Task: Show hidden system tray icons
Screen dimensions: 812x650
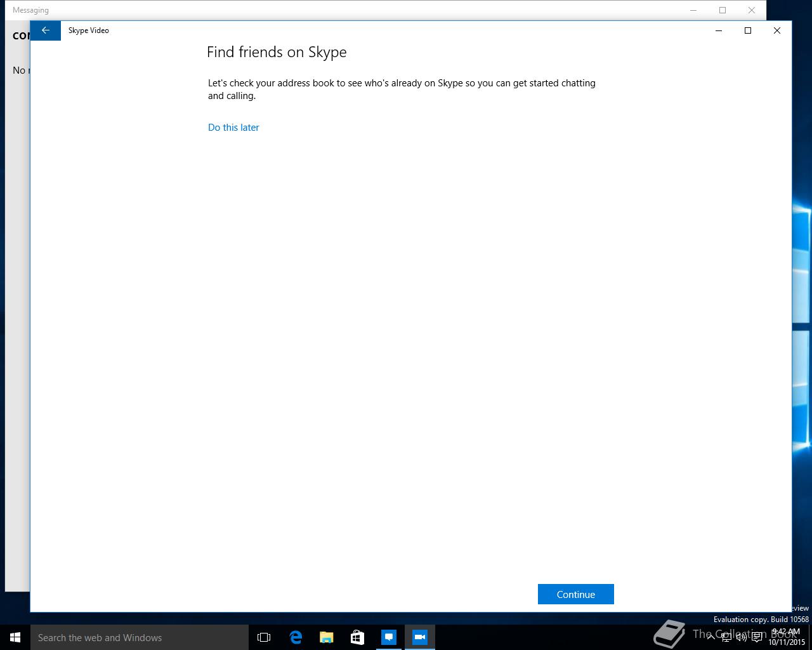Action: [710, 637]
